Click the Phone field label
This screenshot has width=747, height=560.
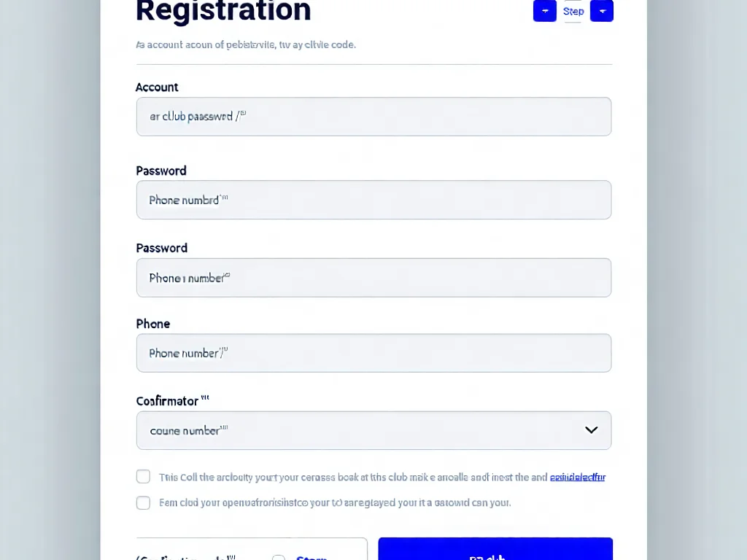click(153, 324)
